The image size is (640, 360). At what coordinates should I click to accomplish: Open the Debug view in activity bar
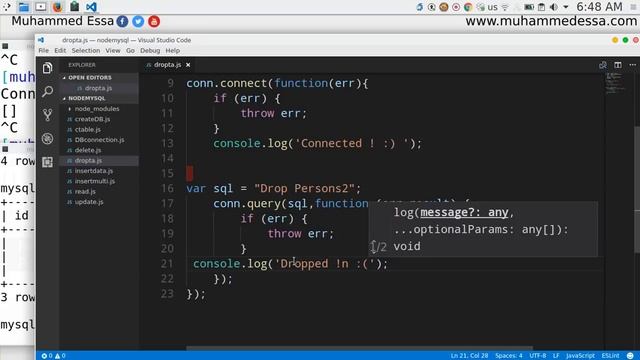(47, 139)
